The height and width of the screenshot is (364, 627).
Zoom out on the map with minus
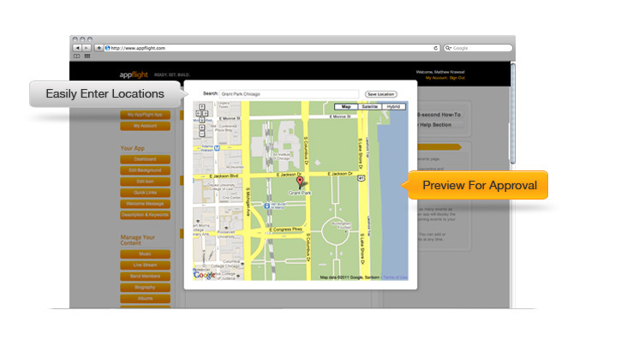[x=201, y=134]
